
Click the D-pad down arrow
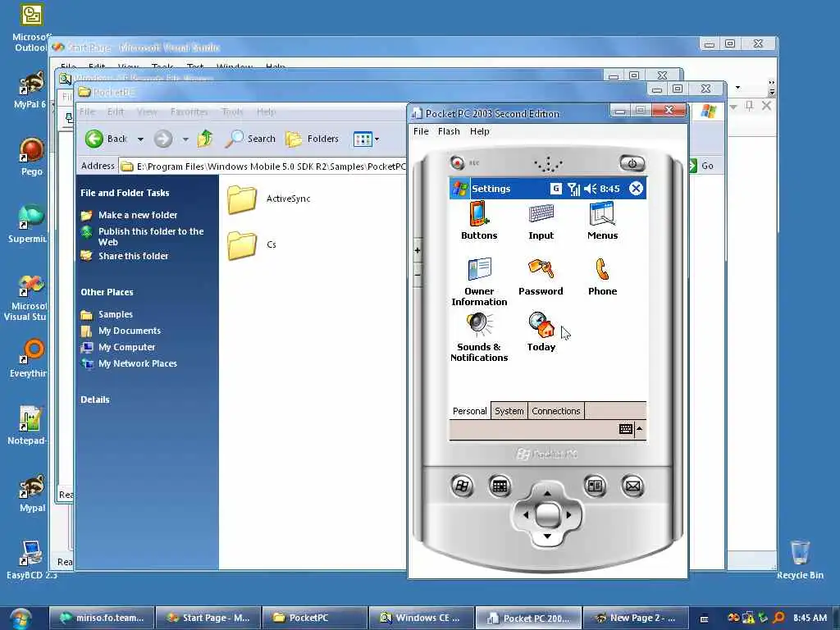(x=547, y=536)
